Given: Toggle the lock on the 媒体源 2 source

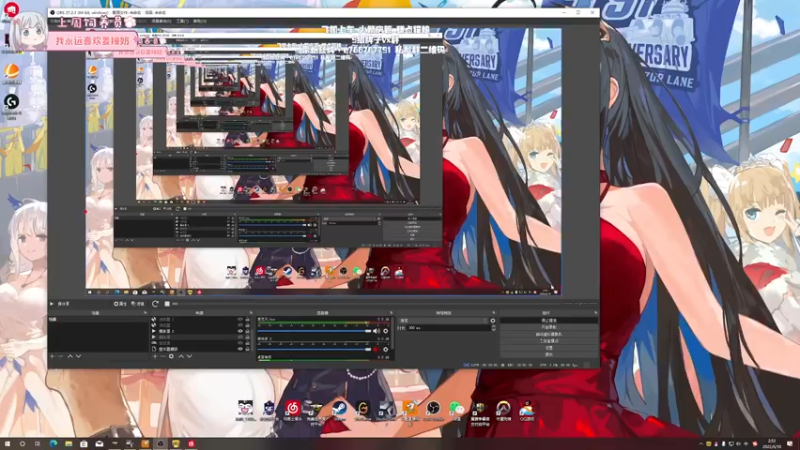Looking at the screenshot, I should [x=247, y=331].
